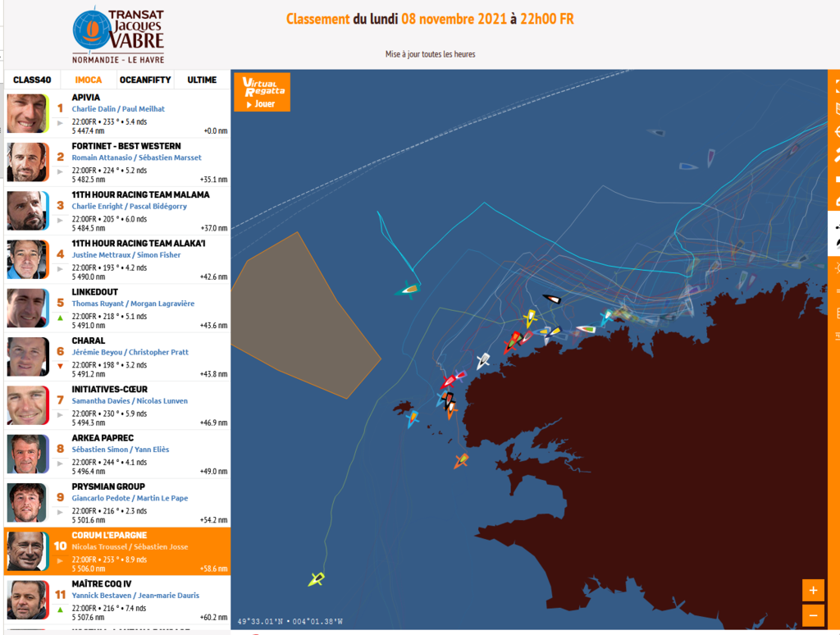Select the IMOCA class tab
Viewport: 840px width, 635px height.
(x=89, y=80)
